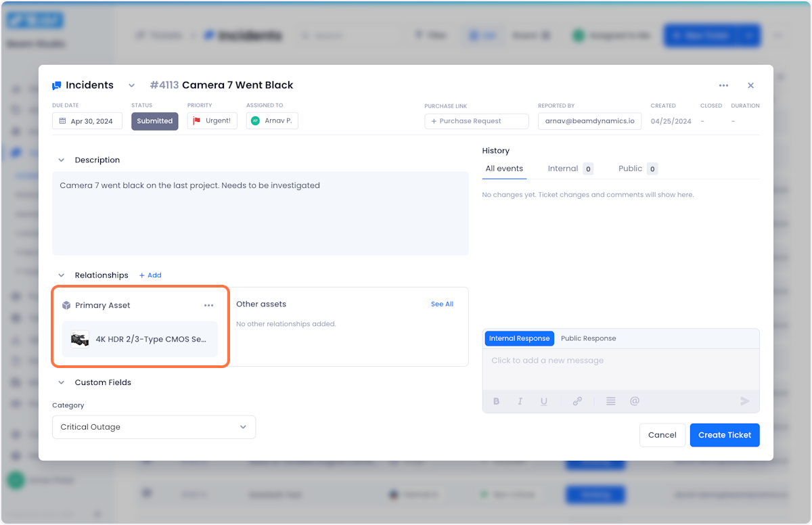Select the Internal Response tab

(520, 338)
